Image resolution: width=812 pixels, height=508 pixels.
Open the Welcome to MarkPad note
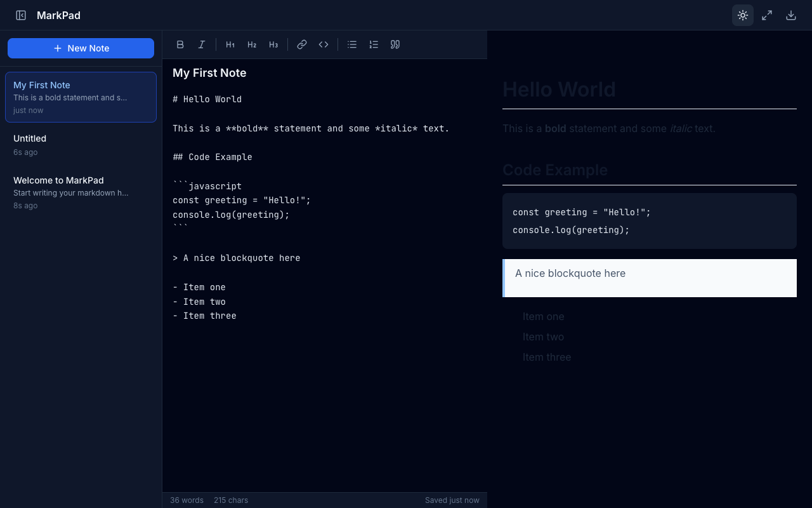click(x=81, y=192)
